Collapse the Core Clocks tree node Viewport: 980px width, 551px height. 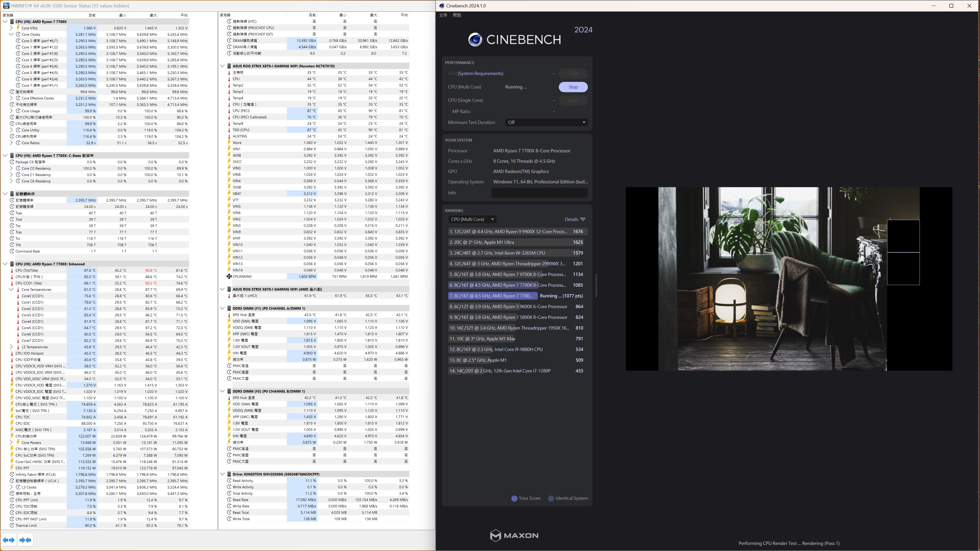tap(11, 34)
